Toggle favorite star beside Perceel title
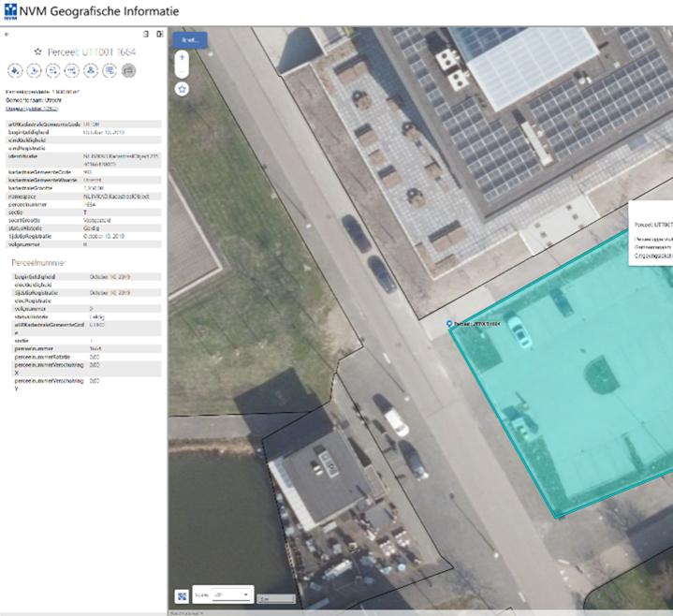Screen dimensions: 673x616 [38, 51]
